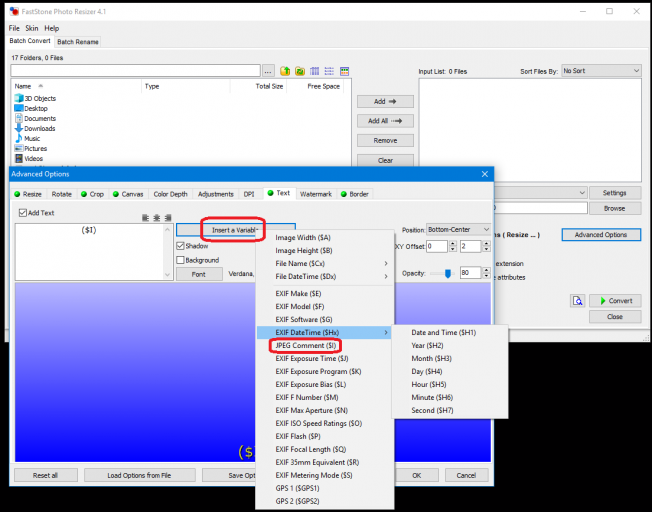Open the Help menu
The height and width of the screenshot is (512, 652).
52,28
